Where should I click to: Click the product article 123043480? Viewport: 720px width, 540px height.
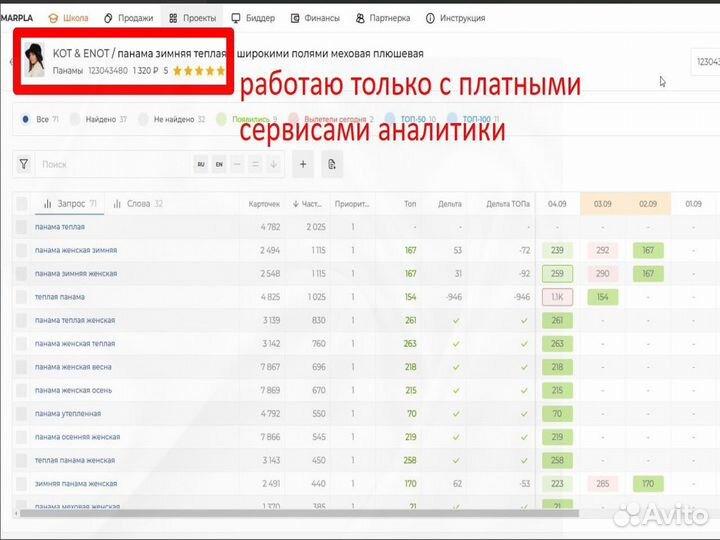pos(108,71)
